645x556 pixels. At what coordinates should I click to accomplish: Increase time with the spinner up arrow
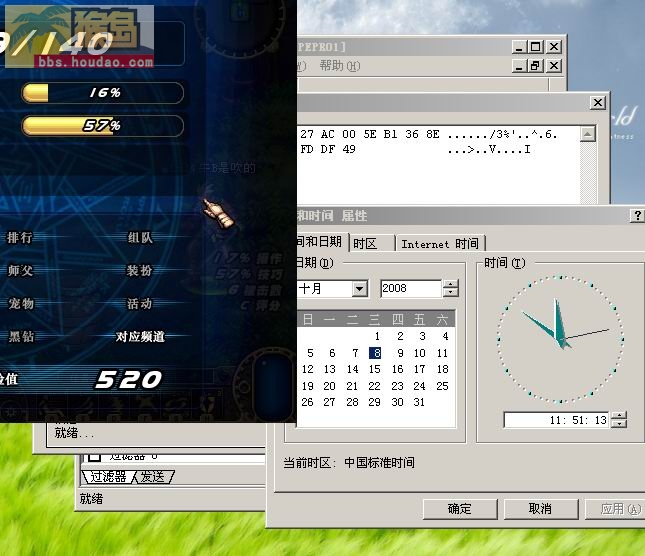pos(619,416)
